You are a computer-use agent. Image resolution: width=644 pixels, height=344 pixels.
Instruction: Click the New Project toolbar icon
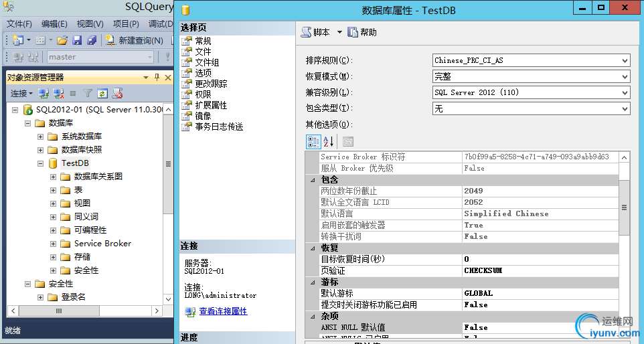tap(18, 40)
